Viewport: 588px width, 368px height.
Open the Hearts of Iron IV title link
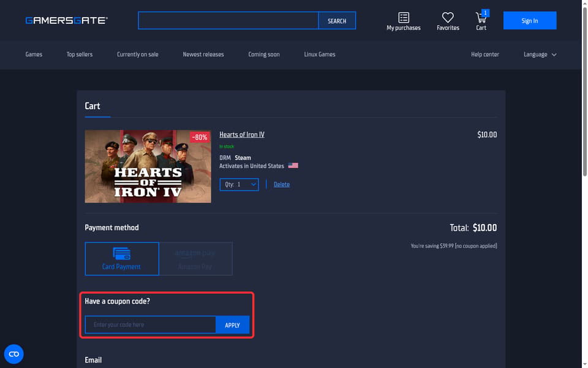point(242,134)
